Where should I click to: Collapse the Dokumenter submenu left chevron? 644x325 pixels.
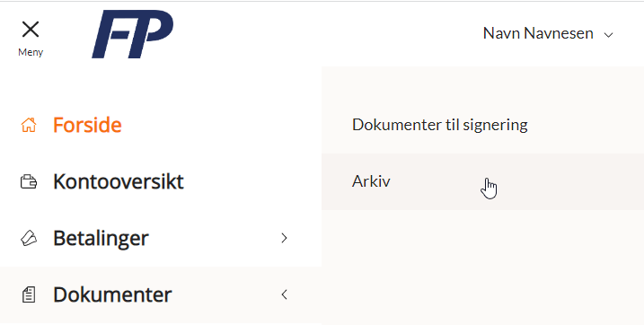(x=284, y=294)
